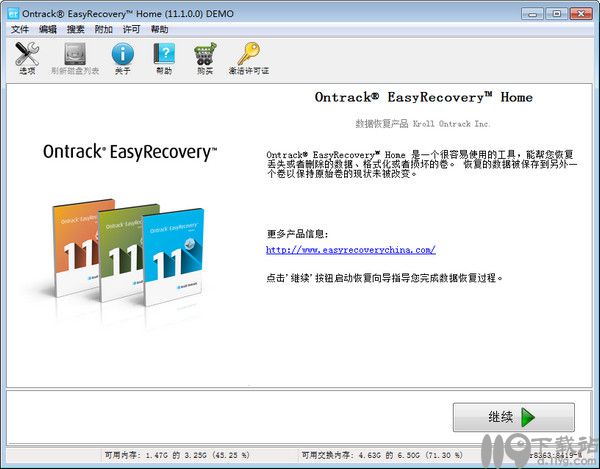Click the 可用内存 available memory status entry

click(x=177, y=455)
